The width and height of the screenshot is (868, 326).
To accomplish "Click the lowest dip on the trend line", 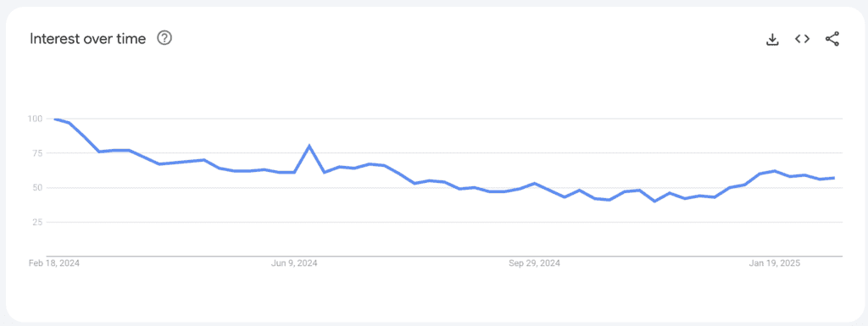I will coord(655,202).
